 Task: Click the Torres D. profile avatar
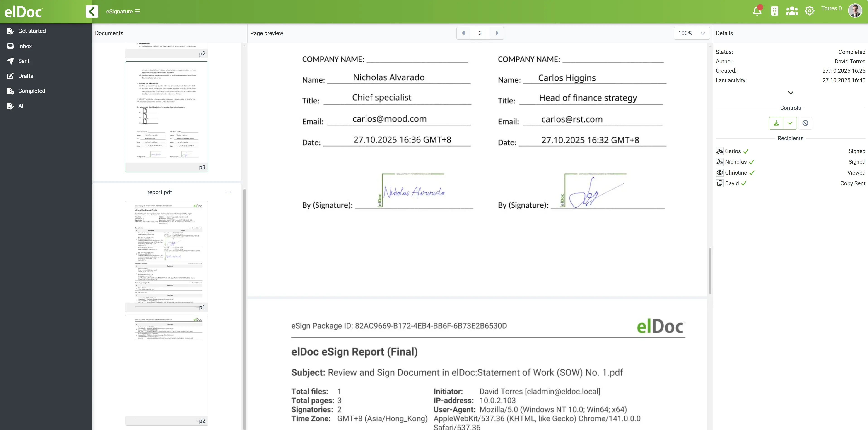[x=854, y=11]
